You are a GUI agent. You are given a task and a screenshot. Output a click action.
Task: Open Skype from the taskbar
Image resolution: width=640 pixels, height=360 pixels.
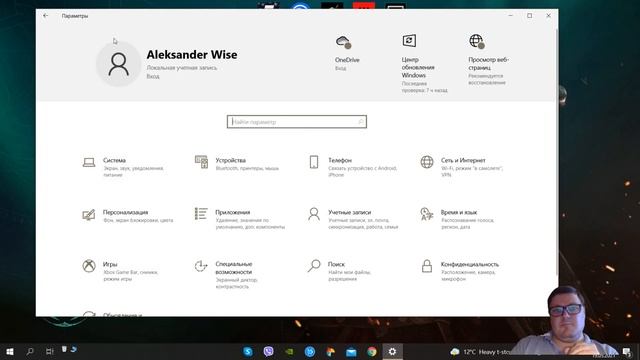[248, 351]
